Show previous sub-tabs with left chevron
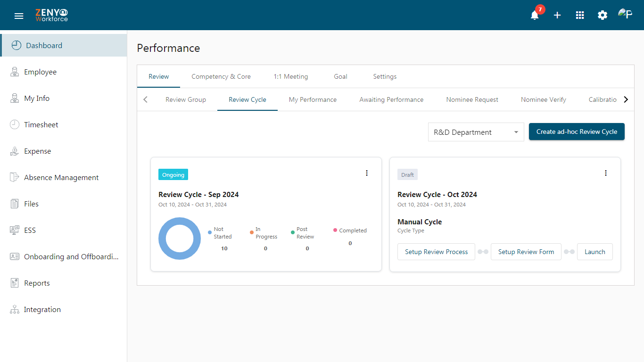Image resolution: width=644 pixels, height=362 pixels. pyautogui.click(x=145, y=99)
